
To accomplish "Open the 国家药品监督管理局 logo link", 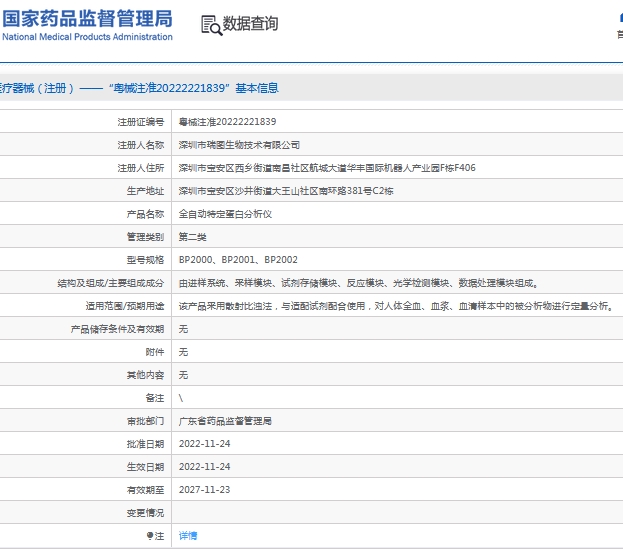I will (x=87, y=25).
